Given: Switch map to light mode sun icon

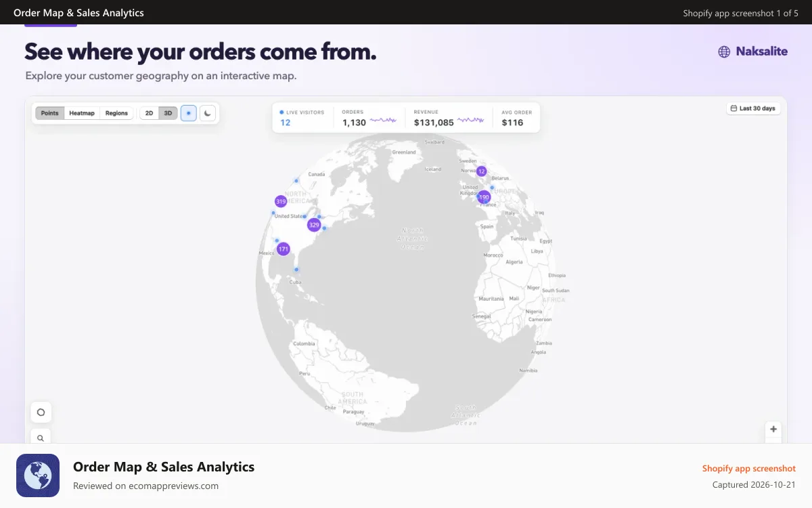Looking at the screenshot, I should [188, 113].
